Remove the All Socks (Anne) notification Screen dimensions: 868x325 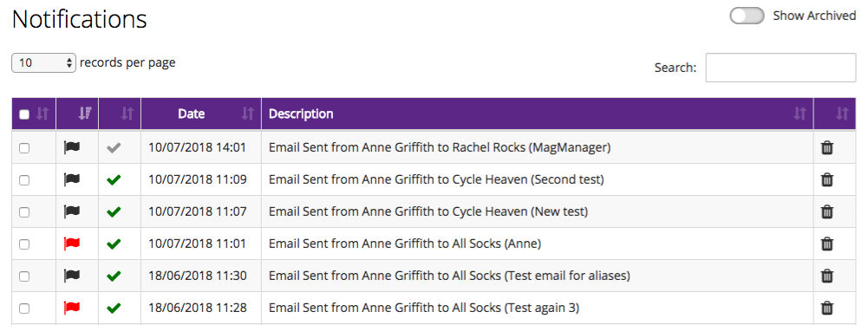point(827,244)
